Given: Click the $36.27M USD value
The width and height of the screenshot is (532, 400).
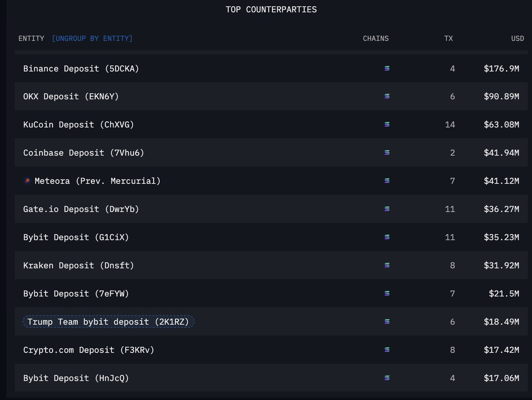Looking at the screenshot, I should point(501,209).
